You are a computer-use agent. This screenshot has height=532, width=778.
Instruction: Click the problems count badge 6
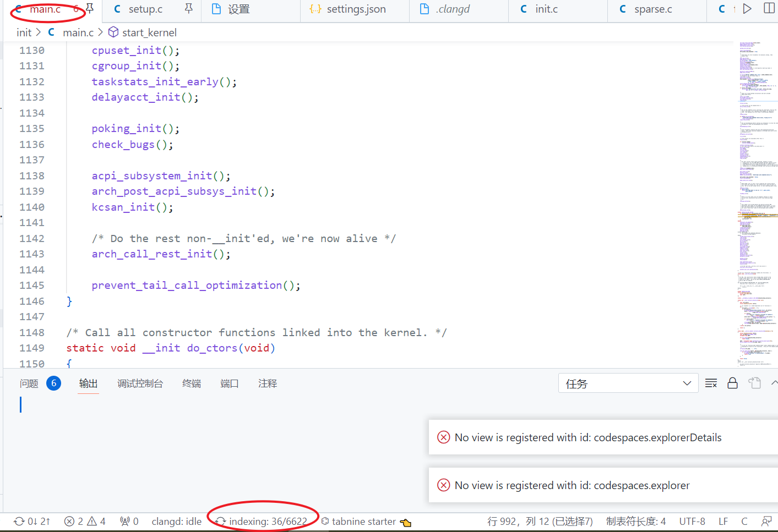(x=53, y=383)
